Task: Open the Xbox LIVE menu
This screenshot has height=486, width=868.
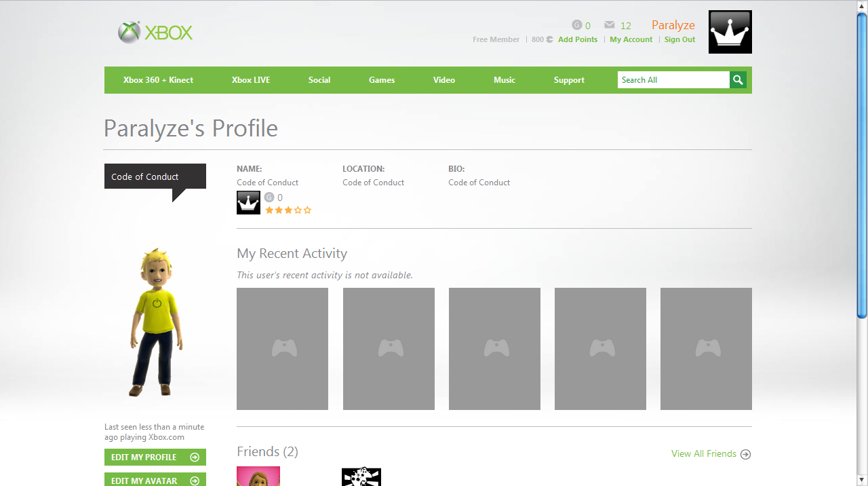Action: pyautogui.click(x=251, y=80)
